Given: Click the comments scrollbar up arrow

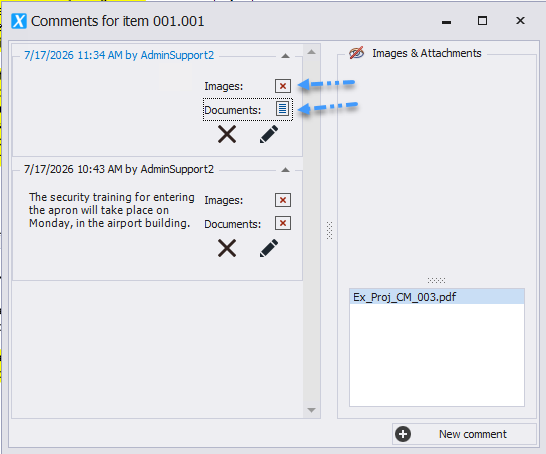Looking at the screenshot, I should (x=312, y=52).
